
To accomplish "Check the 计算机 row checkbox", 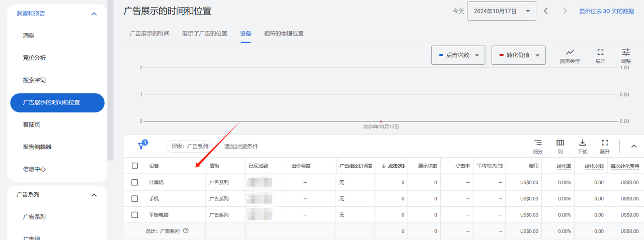I will click(x=134, y=182).
